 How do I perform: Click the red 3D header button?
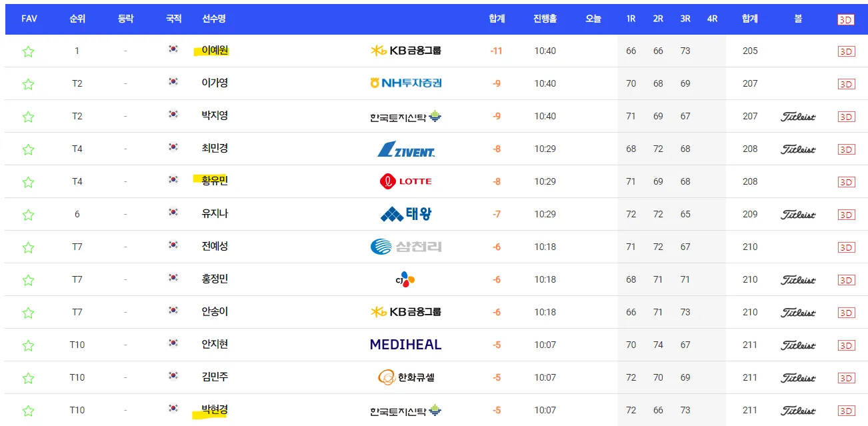845,19
